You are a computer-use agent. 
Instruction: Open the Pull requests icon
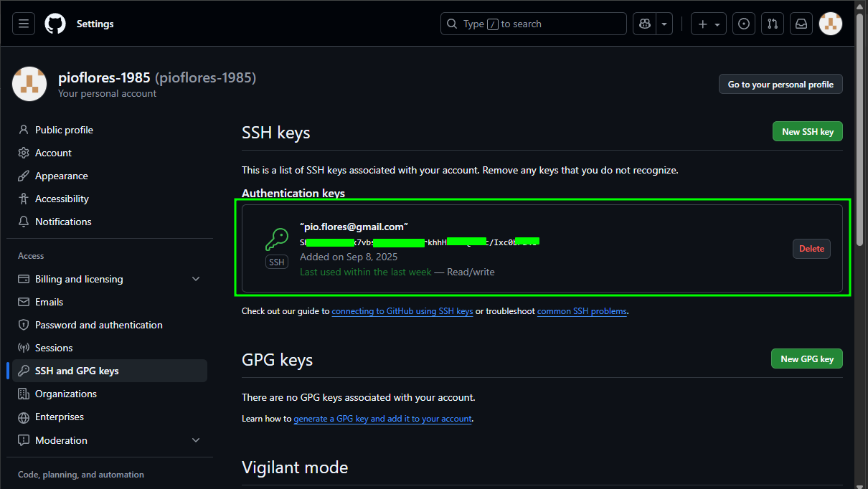pos(772,24)
